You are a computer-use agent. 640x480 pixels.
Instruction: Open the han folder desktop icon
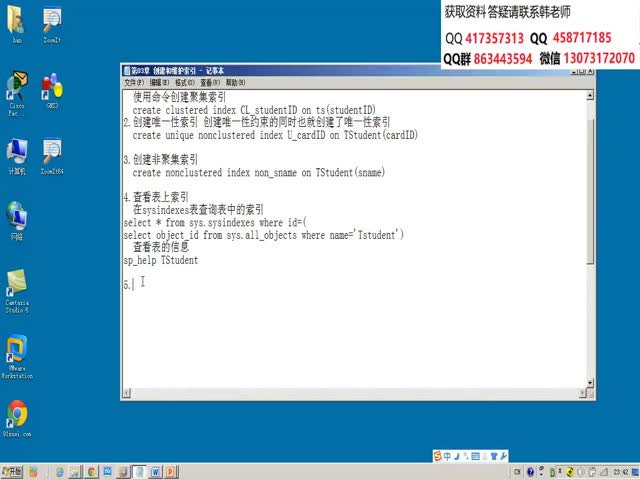(16, 24)
